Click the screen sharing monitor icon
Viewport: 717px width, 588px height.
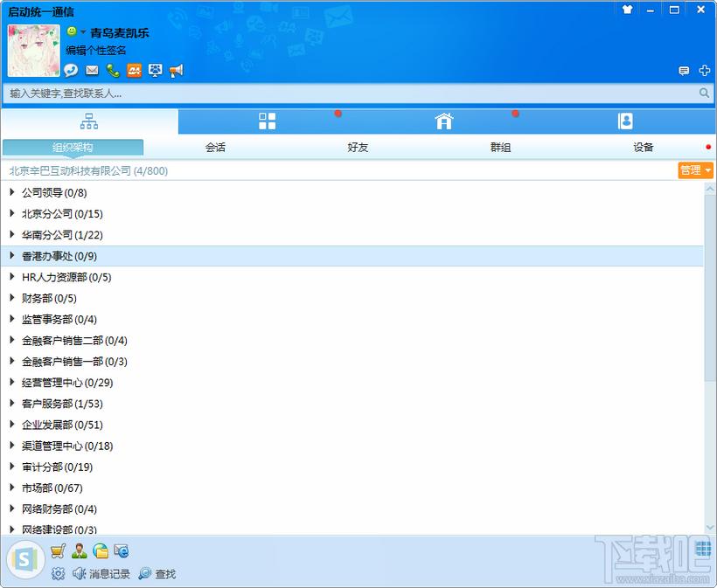point(156,70)
